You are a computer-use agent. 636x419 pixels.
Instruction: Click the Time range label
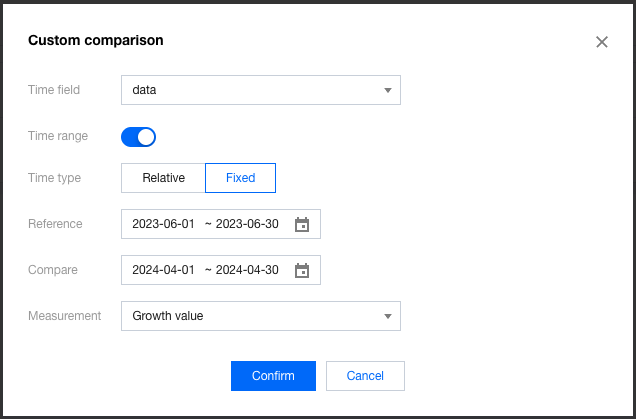click(58, 136)
